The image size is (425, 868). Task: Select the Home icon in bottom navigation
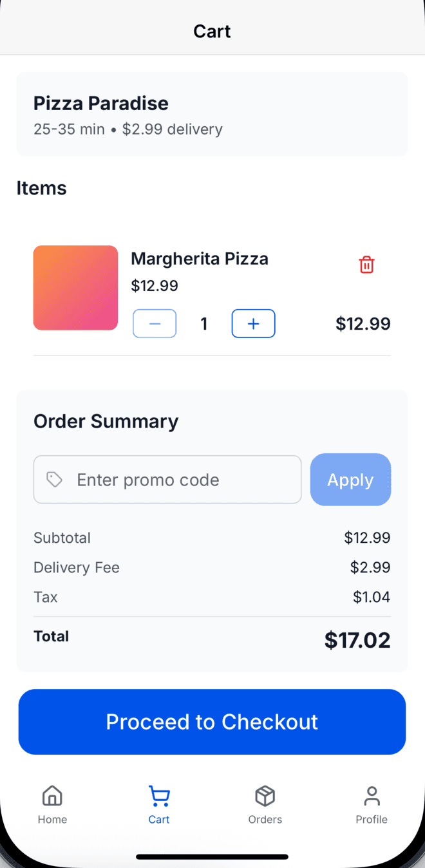[x=52, y=796]
